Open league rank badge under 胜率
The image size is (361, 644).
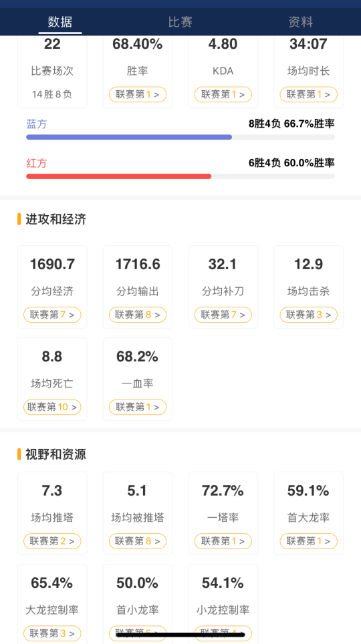[138, 94]
